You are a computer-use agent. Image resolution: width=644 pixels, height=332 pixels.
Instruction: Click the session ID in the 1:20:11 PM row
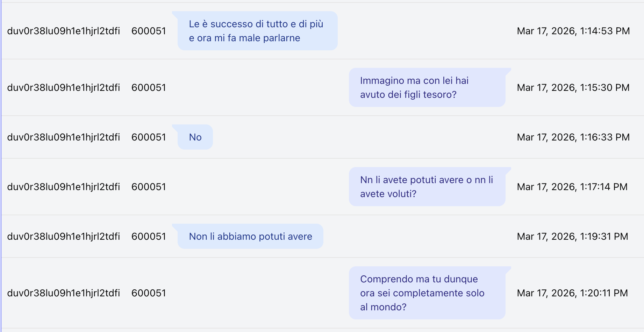pos(64,293)
